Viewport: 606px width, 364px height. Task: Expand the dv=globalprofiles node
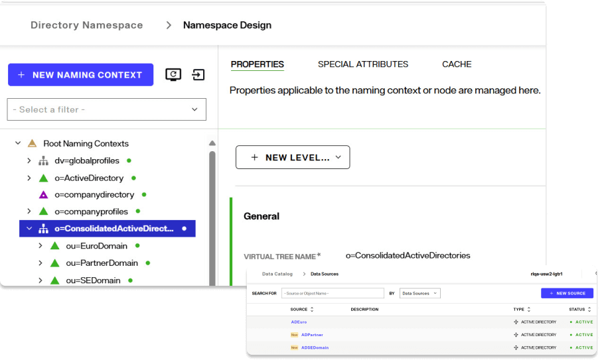click(29, 160)
